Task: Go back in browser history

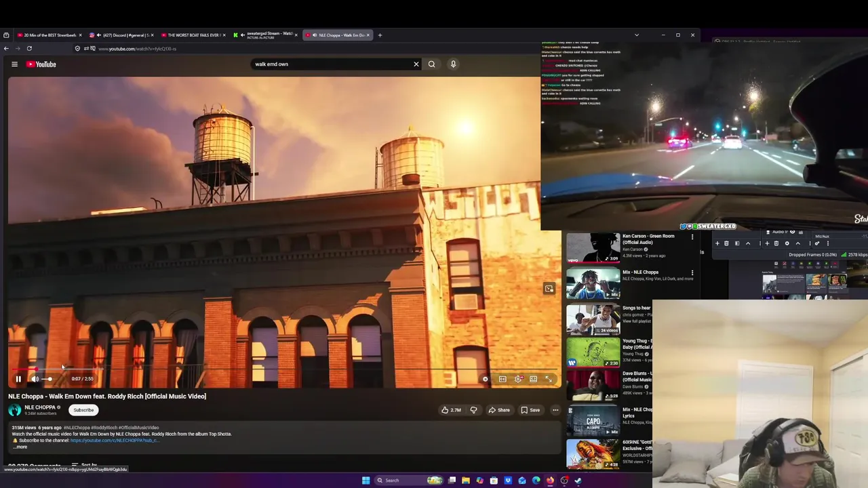Action: 6,49
